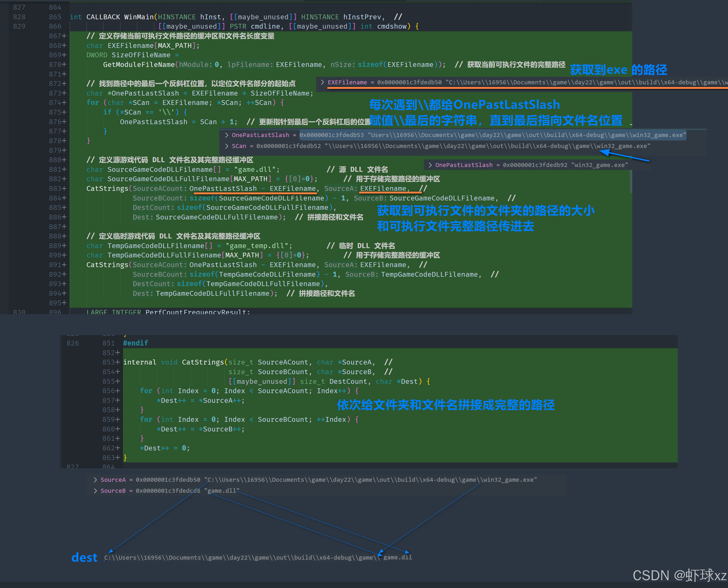Click the "game_temp.dll" string literal
728x588 pixels.
click(x=257, y=246)
